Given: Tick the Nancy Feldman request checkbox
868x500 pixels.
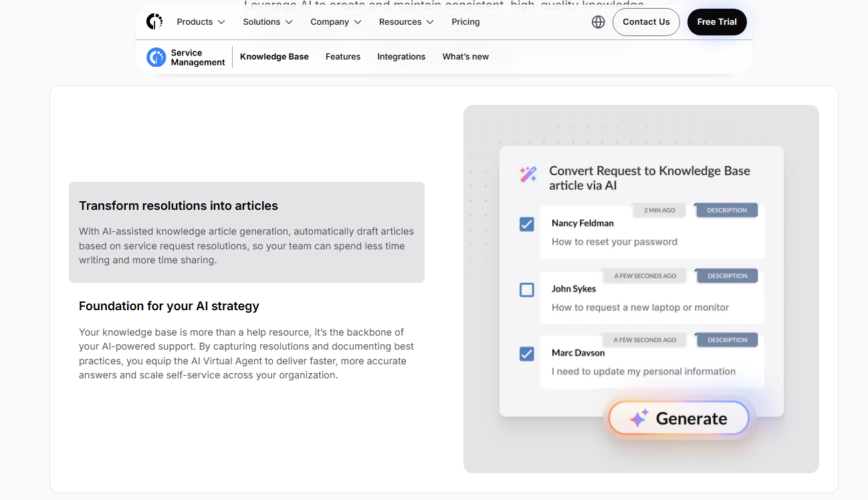Looking at the screenshot, I should coord(527,224).
